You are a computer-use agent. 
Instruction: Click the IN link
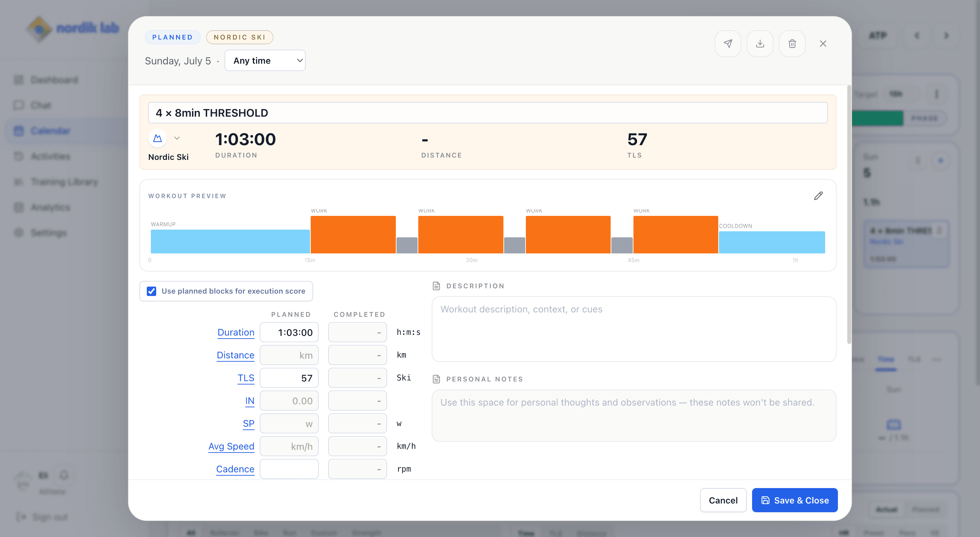coord(250,401)
